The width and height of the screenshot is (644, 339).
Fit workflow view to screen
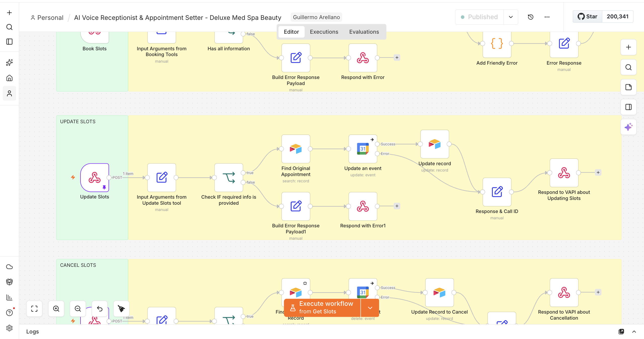(x=34, y=309)
